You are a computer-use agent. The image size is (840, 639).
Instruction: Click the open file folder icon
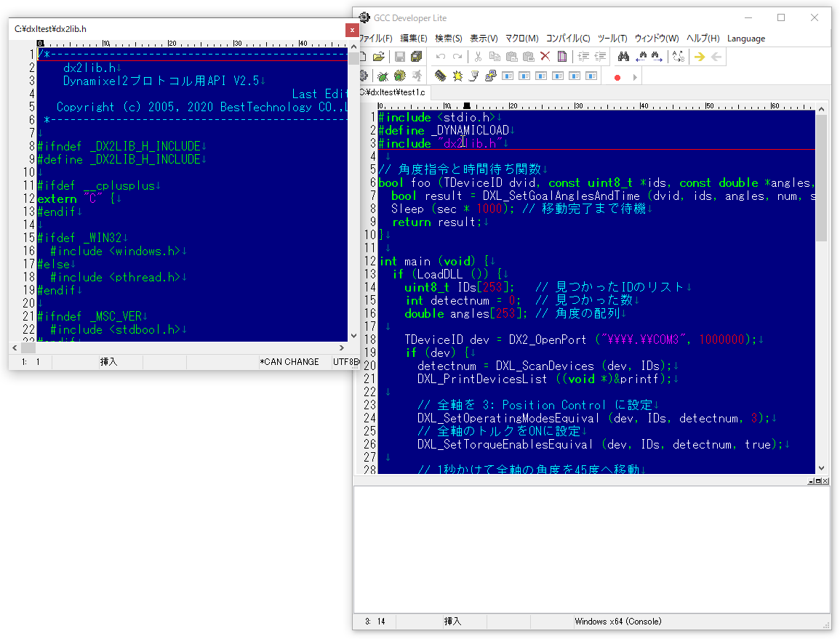[x=378, y=57]
